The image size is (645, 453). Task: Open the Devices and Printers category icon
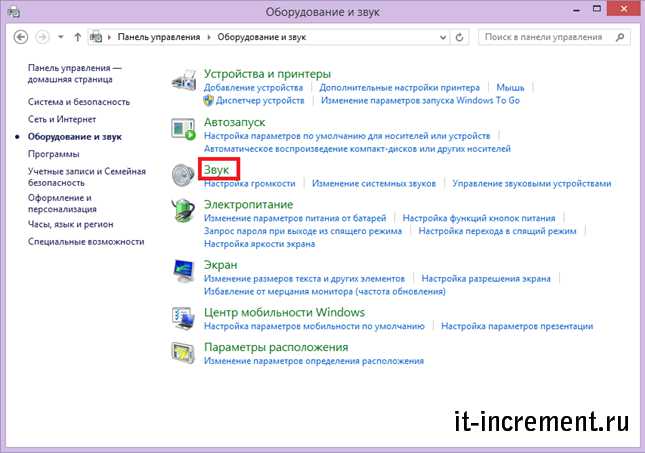coord(183,79)
